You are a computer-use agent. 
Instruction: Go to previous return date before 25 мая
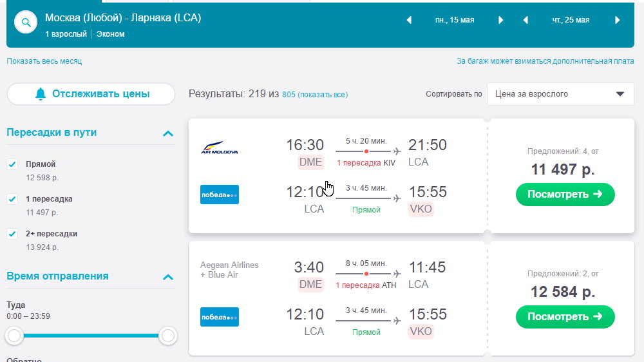(x=526, y=20)
